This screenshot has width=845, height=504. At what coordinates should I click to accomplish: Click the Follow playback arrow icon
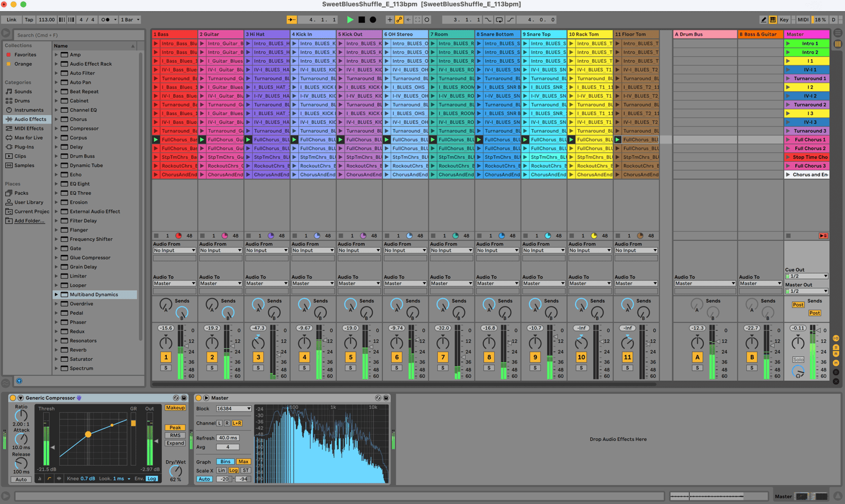291,20
